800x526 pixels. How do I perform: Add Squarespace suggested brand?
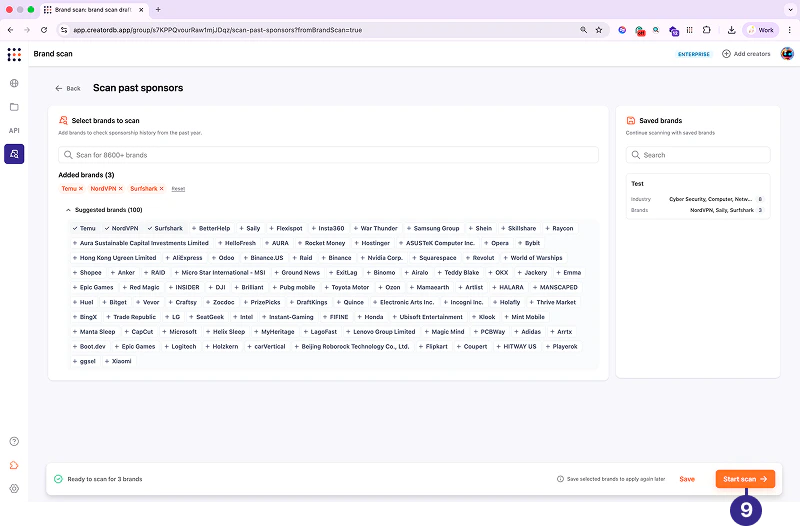[x=434, y=258]
